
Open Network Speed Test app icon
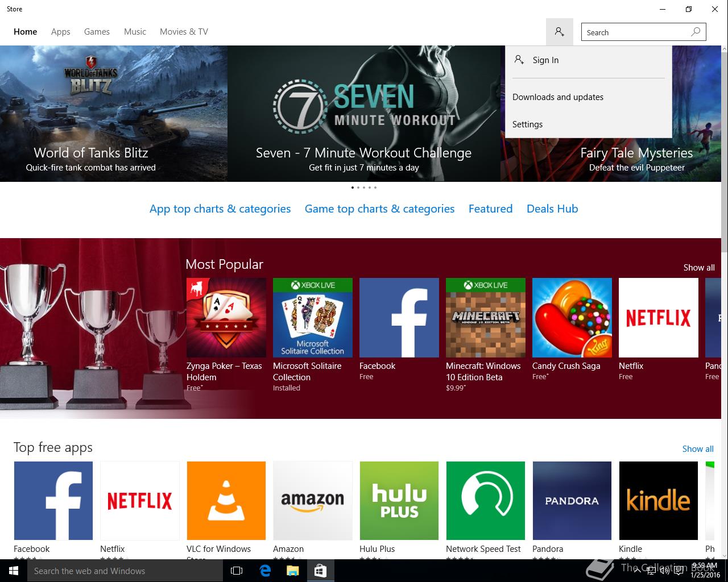(486, 501)
